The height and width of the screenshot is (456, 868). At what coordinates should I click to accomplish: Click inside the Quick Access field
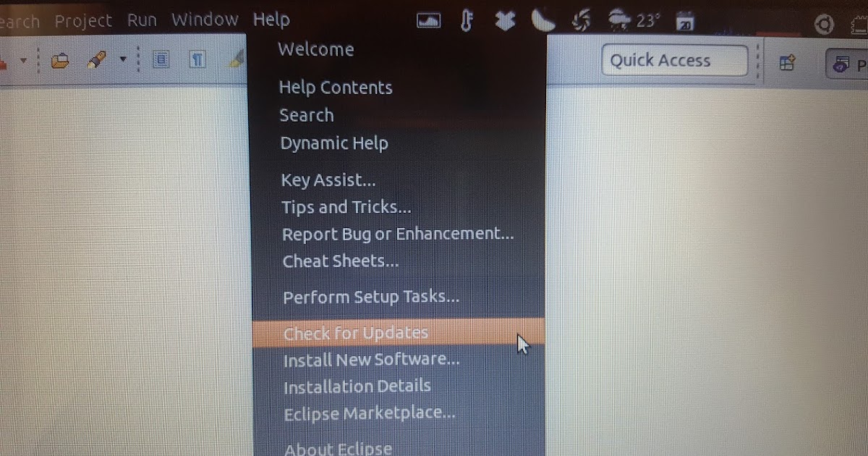click(x=673, y=60)
